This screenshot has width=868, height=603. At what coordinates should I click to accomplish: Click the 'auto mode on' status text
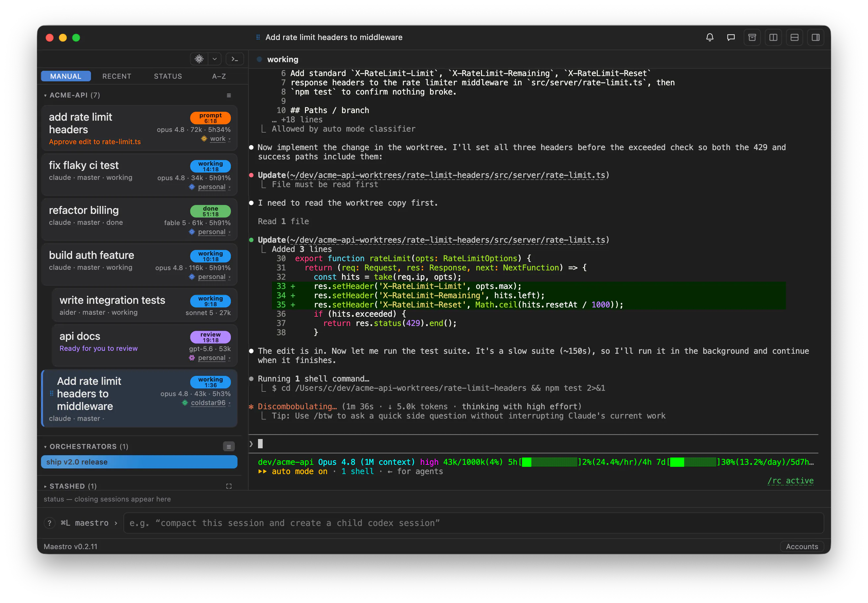coord(299,471)
